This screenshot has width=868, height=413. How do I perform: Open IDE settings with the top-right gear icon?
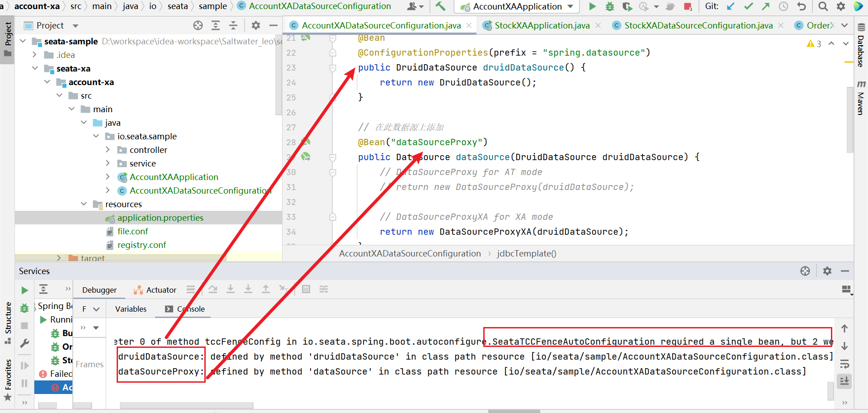[x=840, y=6]
